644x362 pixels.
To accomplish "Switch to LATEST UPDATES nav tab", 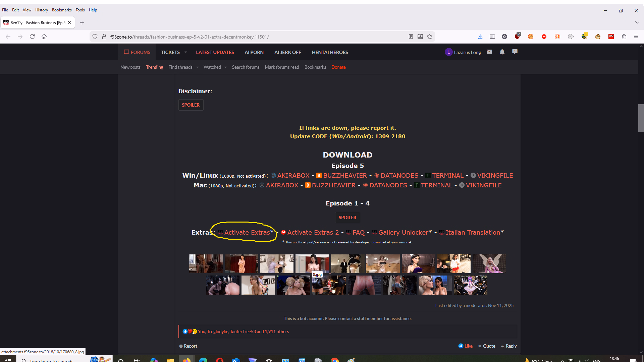I will coord(215,52).
